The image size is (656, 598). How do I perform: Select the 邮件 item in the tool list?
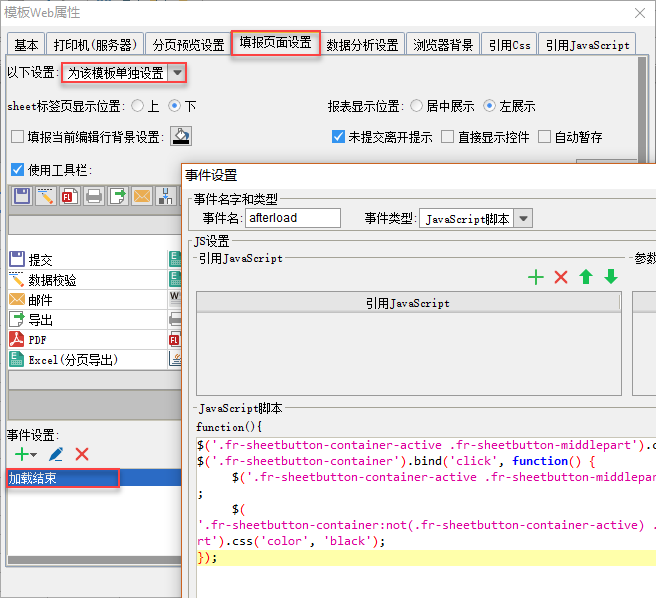tap(88, 300)
